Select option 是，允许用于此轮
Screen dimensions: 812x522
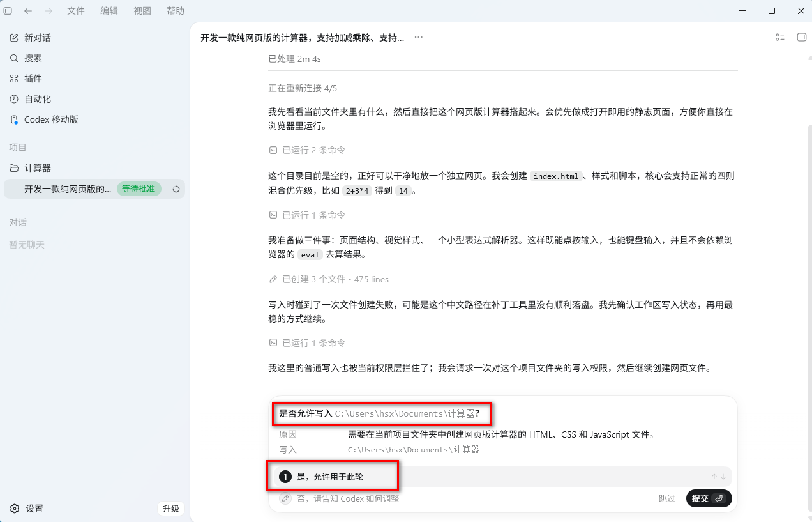pos(502,477)
